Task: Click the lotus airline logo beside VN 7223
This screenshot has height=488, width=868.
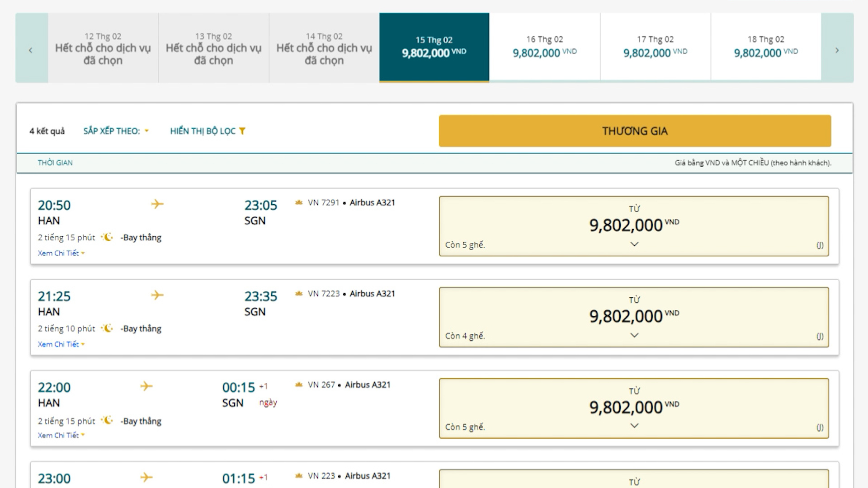Action: (x=299, y=294)
